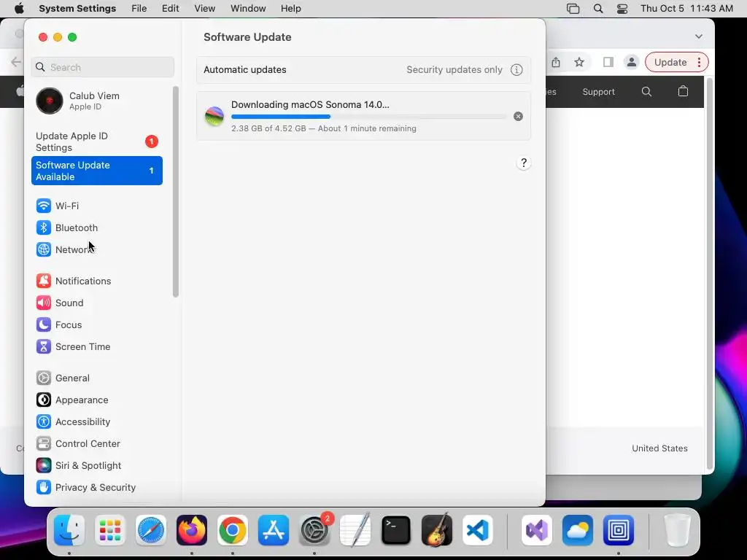Open the Apple menu
The image size is (747, 560).
[x=19, y=9]
